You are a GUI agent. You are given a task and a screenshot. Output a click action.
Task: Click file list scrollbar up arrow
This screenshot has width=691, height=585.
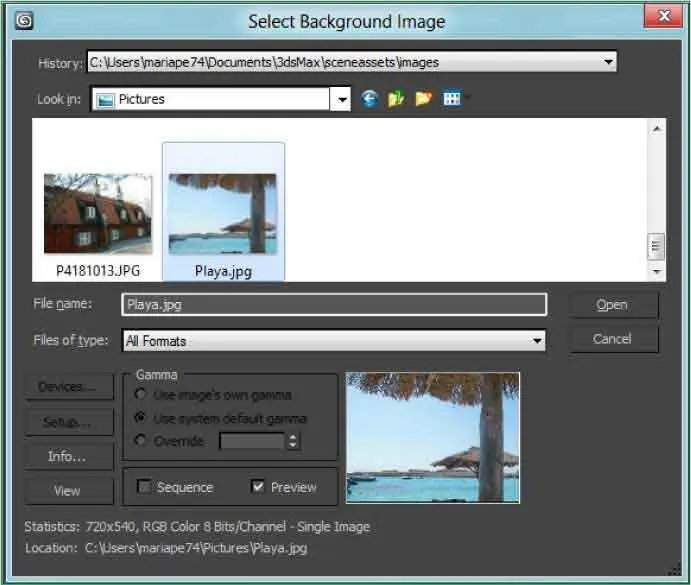(657, 129)
